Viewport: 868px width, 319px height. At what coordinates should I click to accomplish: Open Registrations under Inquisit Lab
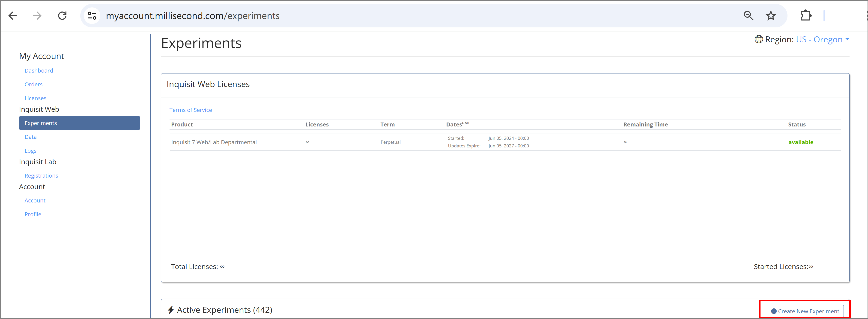click(41, 176)
